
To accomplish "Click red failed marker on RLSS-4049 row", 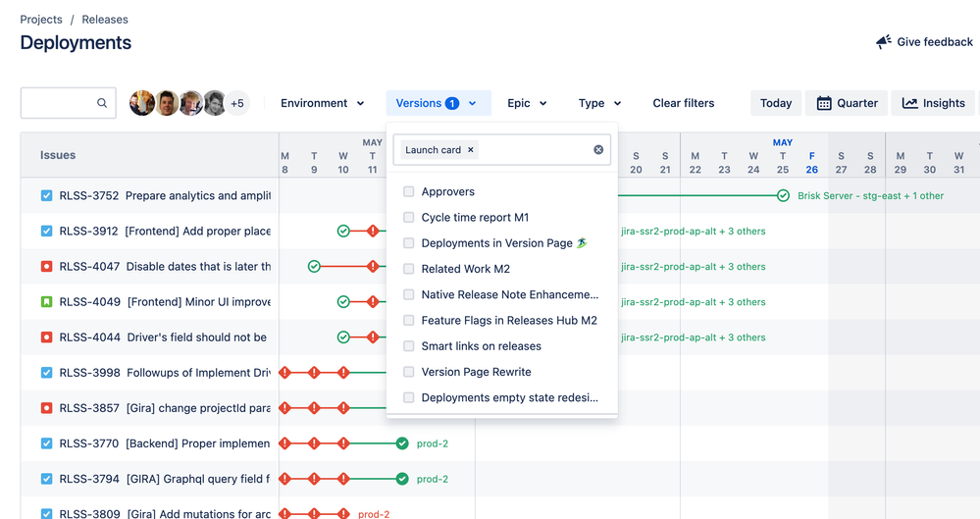I will (x=373, y=301).
